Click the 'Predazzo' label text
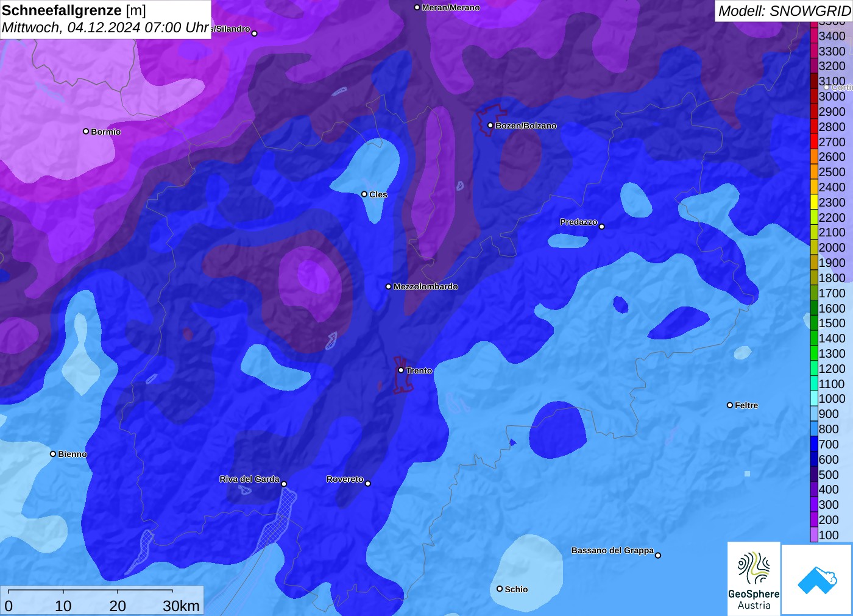 pyautogui.click(x=579, y=222)
